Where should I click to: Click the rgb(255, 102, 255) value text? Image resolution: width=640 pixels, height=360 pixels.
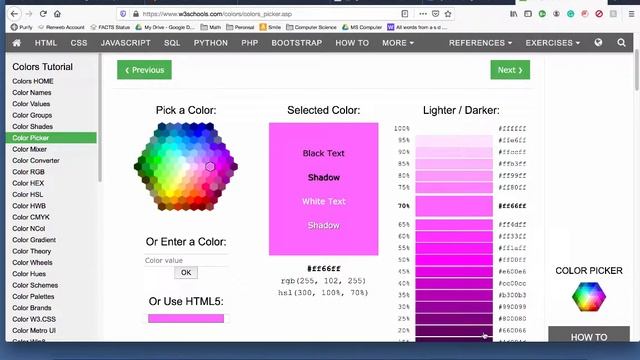(324, 281)
